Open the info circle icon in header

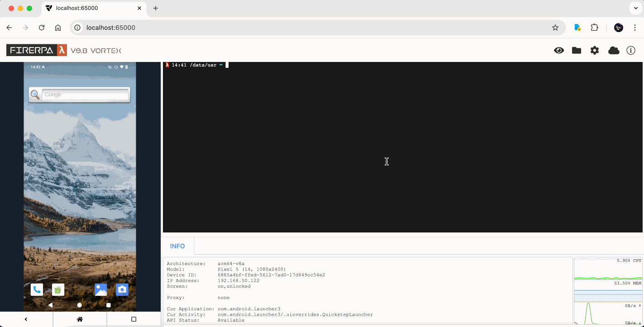tap(631, 51)
